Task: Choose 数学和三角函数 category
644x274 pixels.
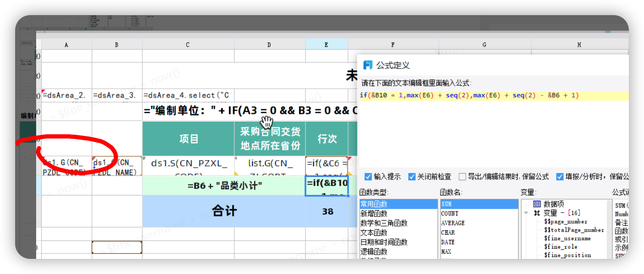Action: [384, 223]
